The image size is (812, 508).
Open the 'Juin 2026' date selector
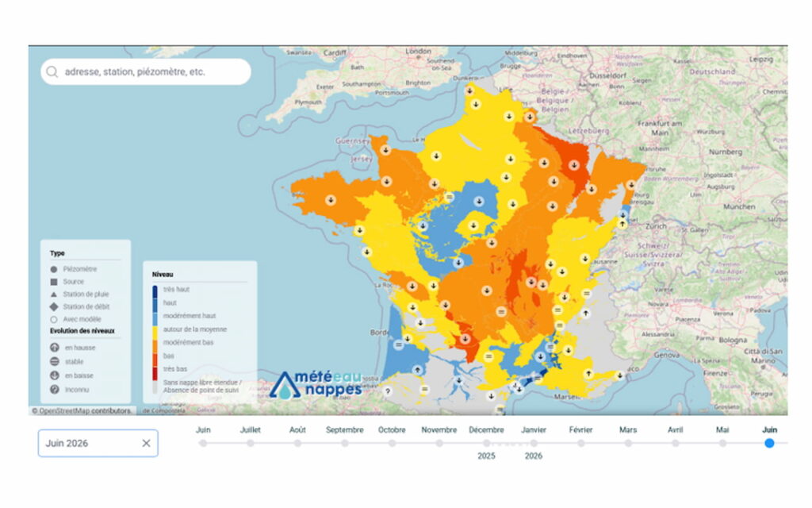click(98, 443)
